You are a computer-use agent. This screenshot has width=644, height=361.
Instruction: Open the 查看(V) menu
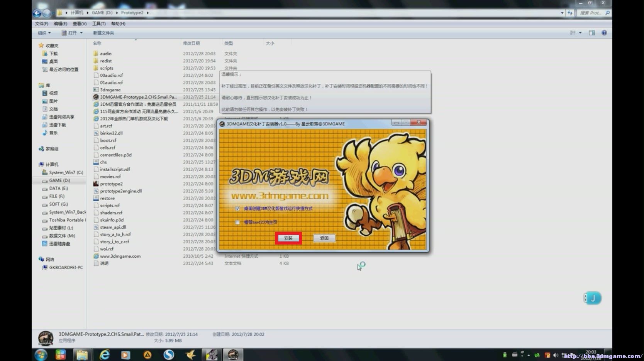point(80,24)
